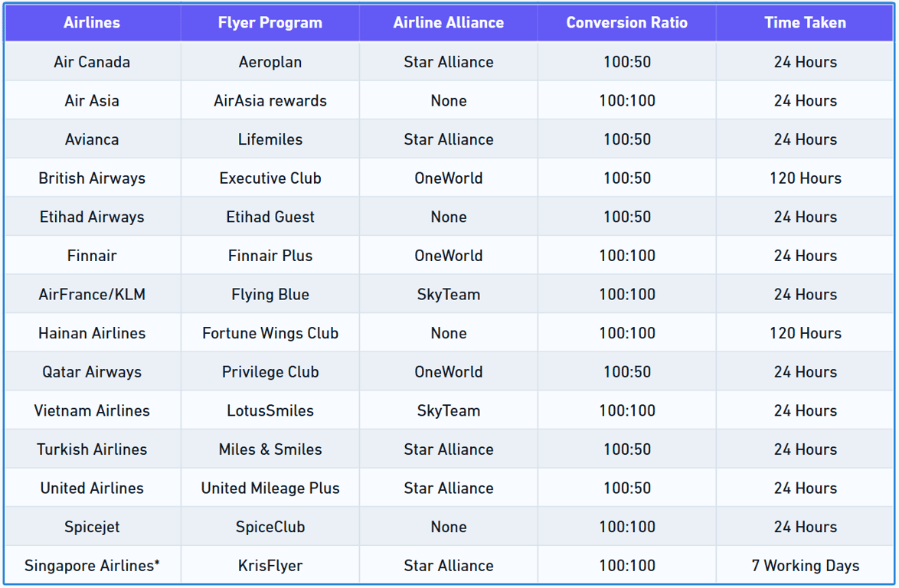Image resolution: width=899 pixels, height=588 pixels.
Task: Select the LotusSmiles cell
Action: click(x=270, y=411)
